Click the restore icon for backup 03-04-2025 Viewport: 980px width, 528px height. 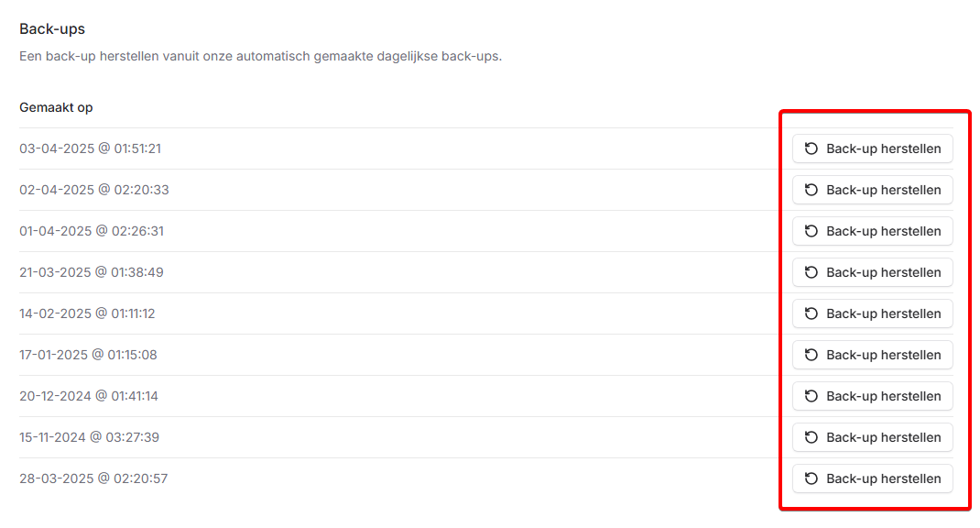[811, 148]
